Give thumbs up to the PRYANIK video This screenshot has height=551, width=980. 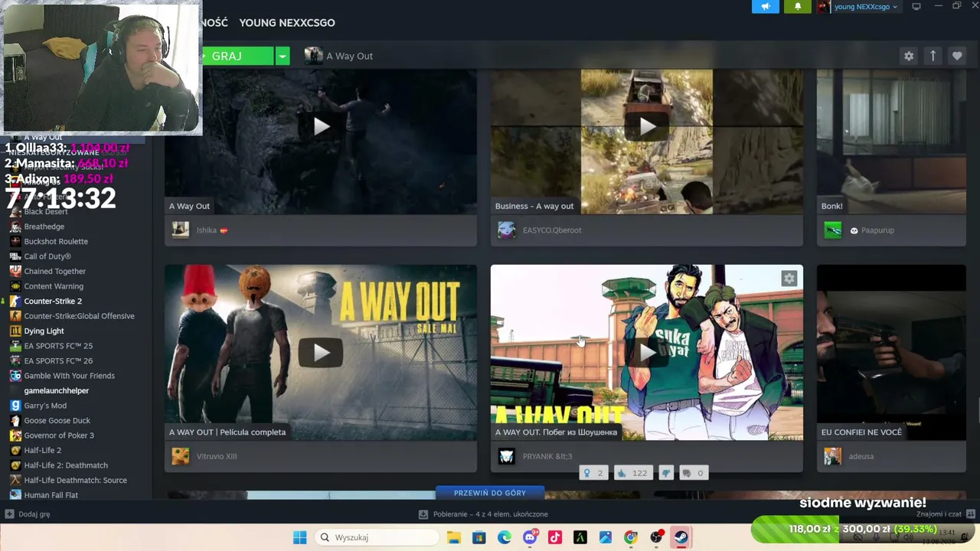[x=632, y=473]
